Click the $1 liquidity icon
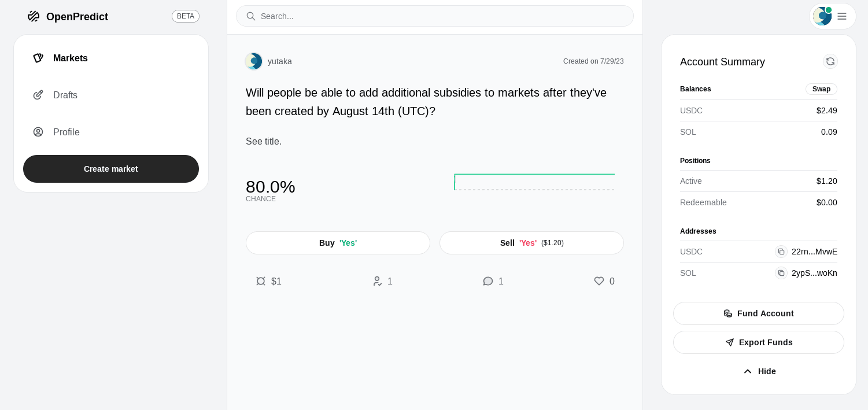 pos(261,281)
